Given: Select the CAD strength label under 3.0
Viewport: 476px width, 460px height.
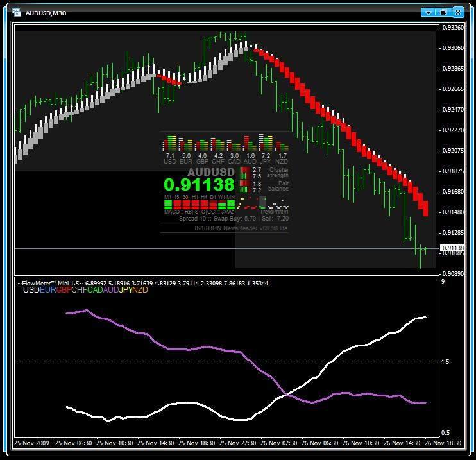Looking at the screenshot, I should [x=234, y=162].
